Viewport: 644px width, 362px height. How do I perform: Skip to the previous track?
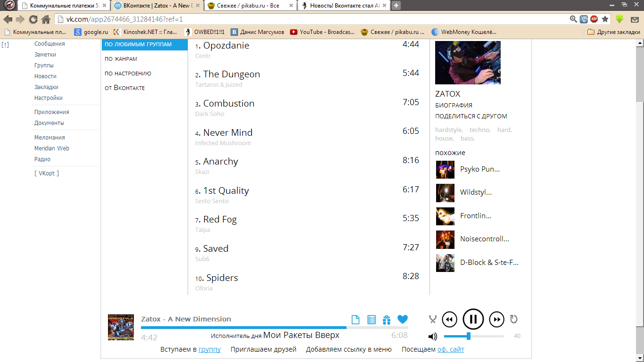450,319
